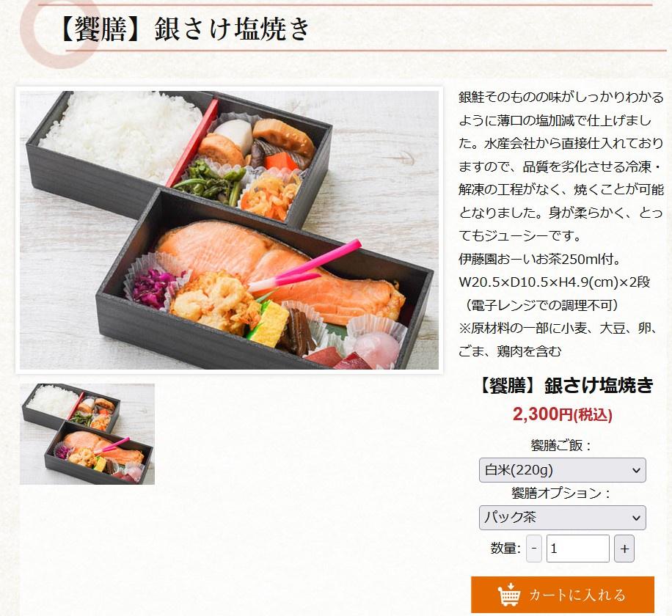
Task: Click the 2,300円(税込) price text
Action: [562, 414]
